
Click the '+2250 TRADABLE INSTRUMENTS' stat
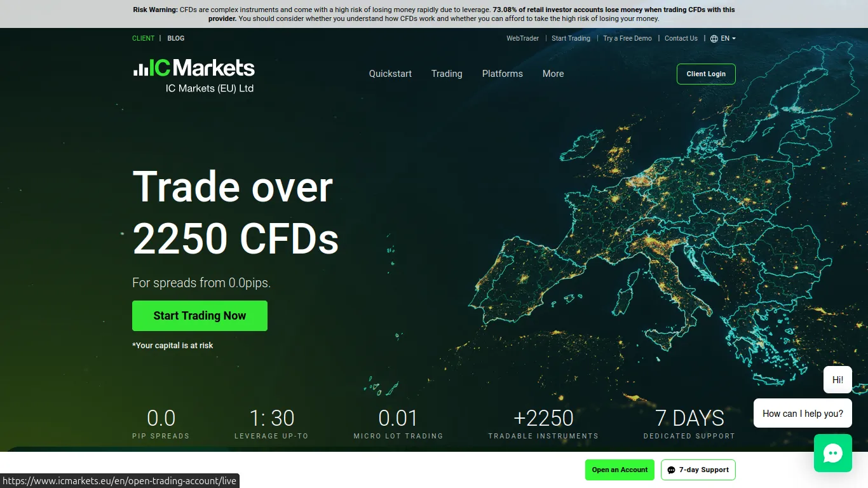coord(543,424)
